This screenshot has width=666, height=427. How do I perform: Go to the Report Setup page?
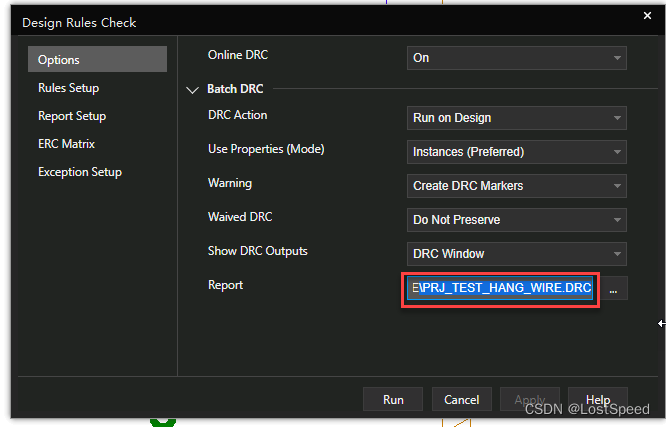click(x=72, y=116)
